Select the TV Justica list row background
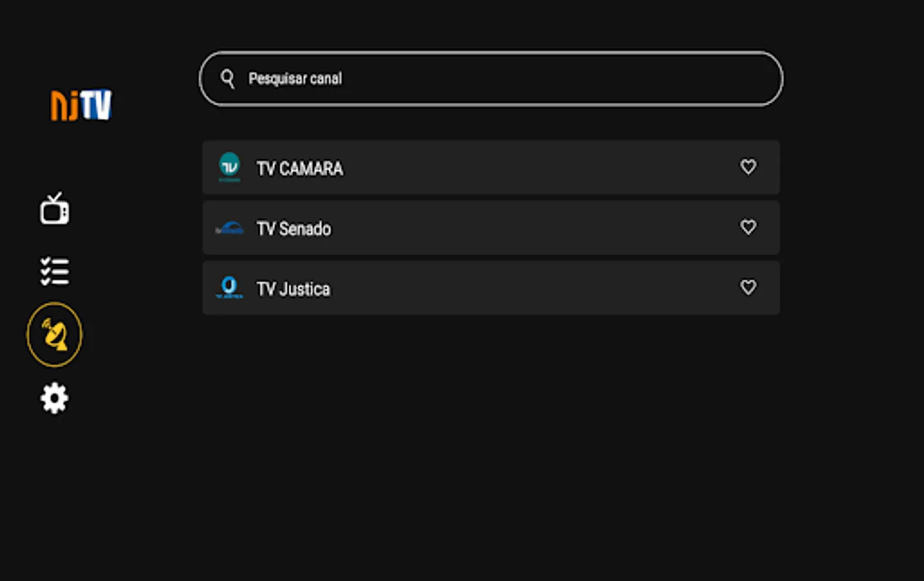Image resolution: width=924 pixels, height=581 pixels. click(x=517, y=288)
